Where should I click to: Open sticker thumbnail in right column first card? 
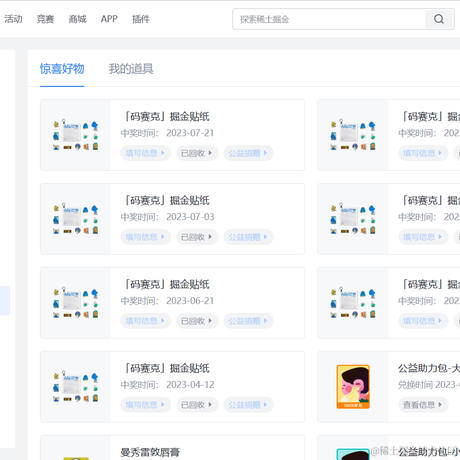[x=353, y=135]
